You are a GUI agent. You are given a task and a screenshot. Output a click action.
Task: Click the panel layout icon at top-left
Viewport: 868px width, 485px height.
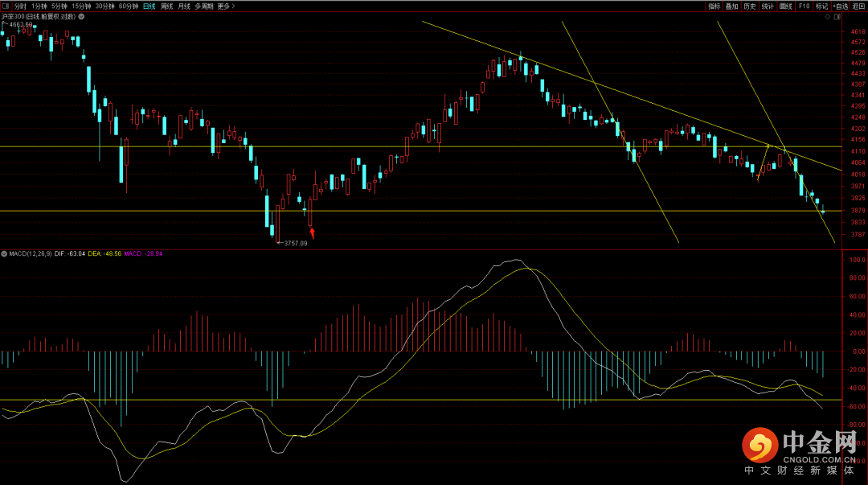pos(5,6)
